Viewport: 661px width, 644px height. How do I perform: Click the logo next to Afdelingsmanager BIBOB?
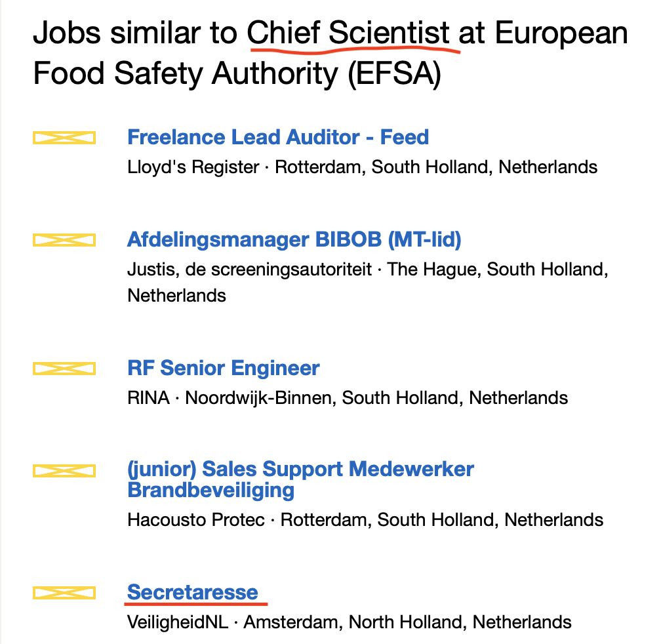64,241
